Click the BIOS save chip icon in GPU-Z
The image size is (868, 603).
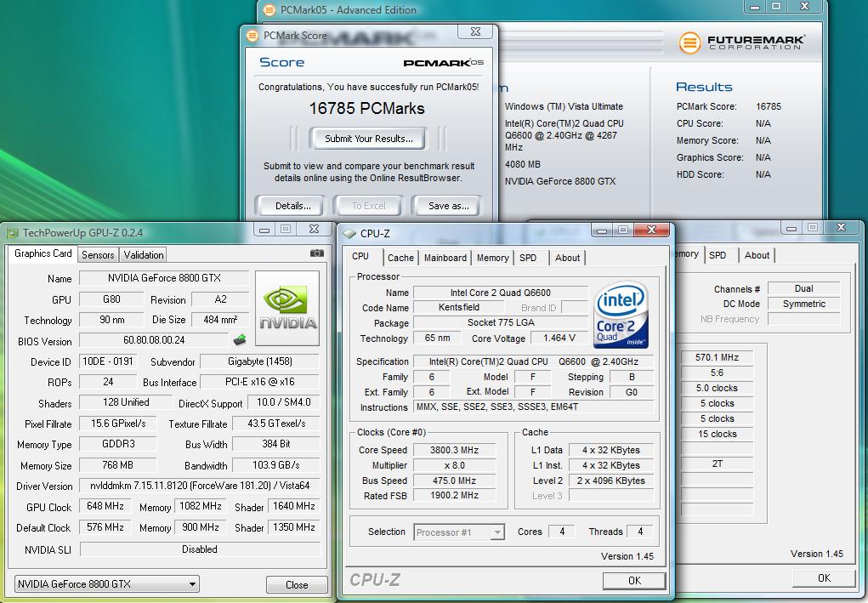tap(240, 339)
